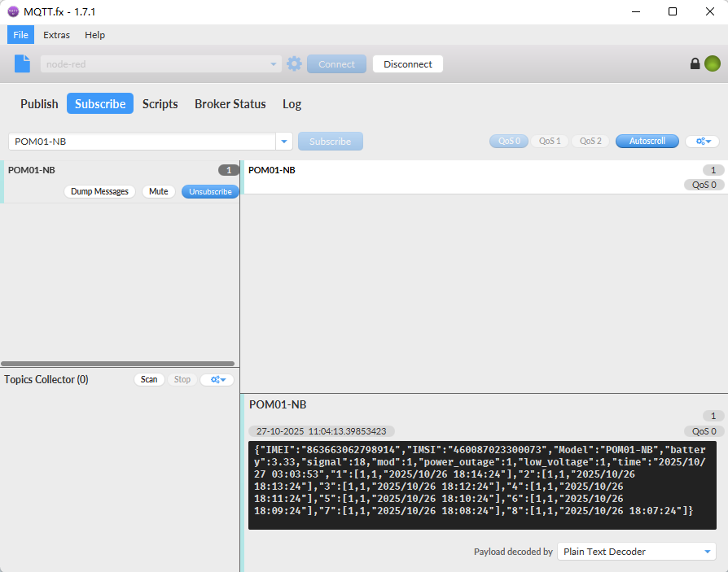This screenshot has height=572, width=728.
Task: Click the Payload decoded by label
Action: pos(513,552)
